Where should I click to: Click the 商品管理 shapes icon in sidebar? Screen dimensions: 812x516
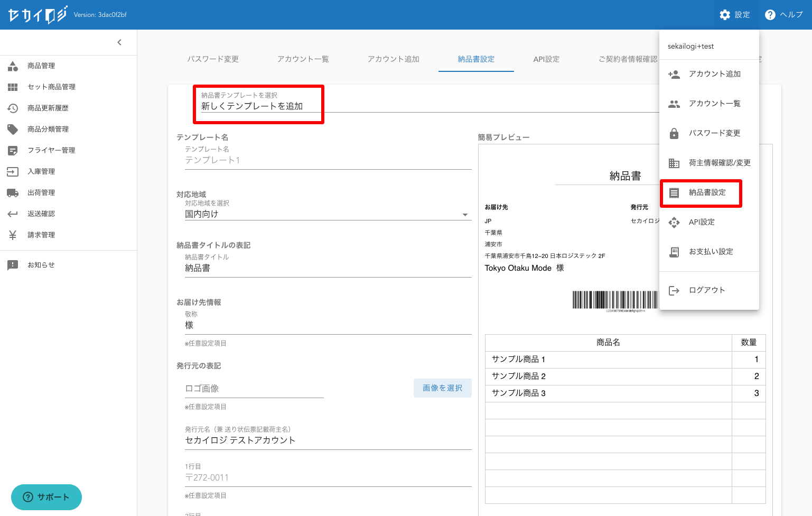click(13, 66)
